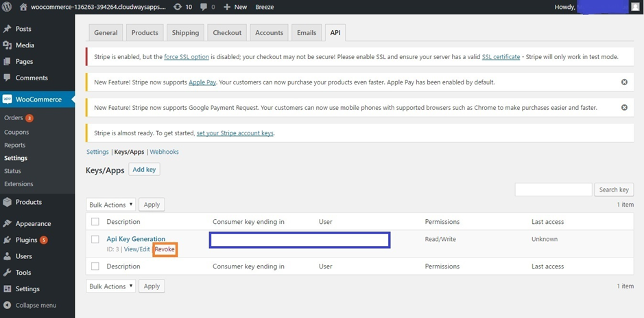Check the select-all box in the table footer
Viewport: 644px width, 318px height.
(95, 266)
